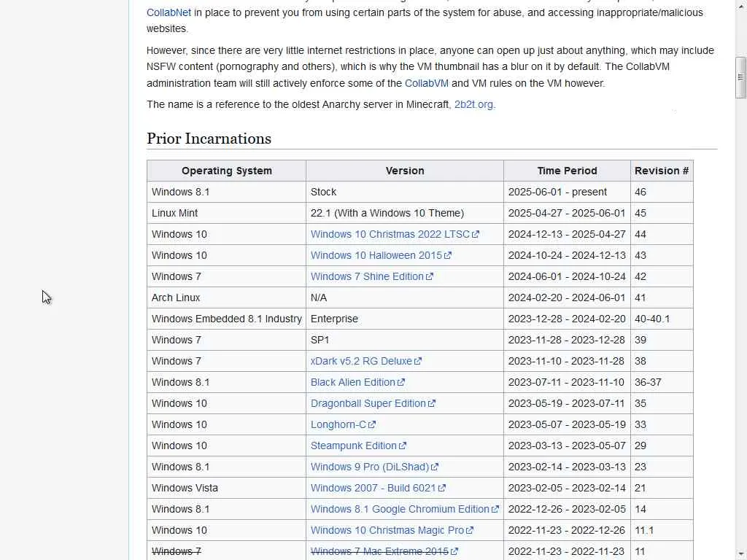
Task: Click revision cell 36-37
Action: point(662,382)
